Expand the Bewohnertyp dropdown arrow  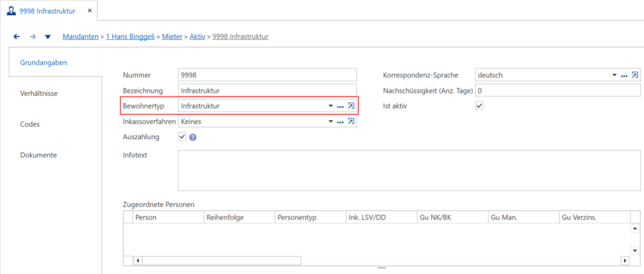point(331,106)
